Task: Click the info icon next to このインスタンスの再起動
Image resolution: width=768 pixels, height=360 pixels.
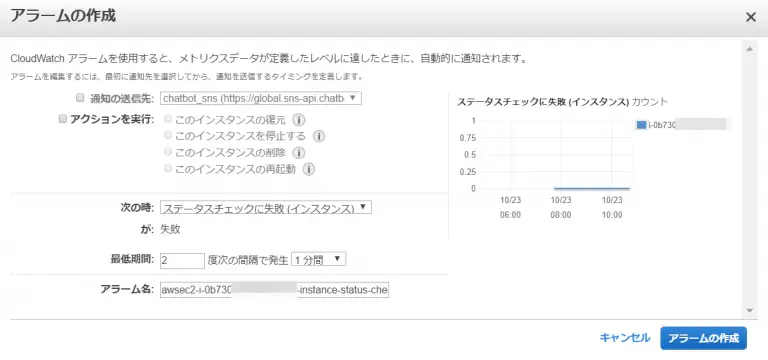Action: (x=309, y=169)
